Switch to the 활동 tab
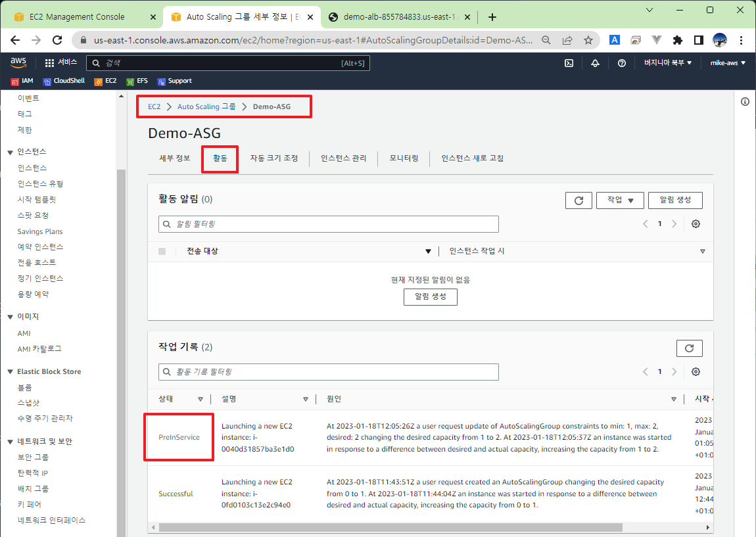 [220, 158]
